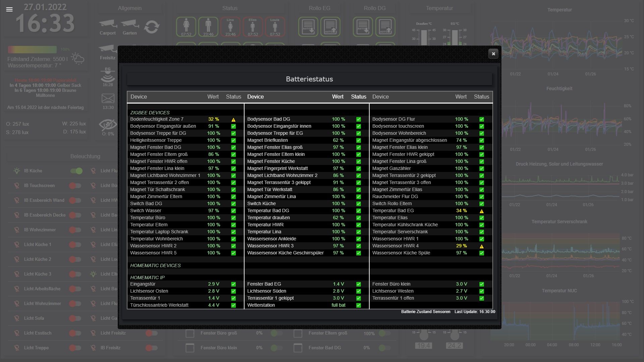Toggle the IB Essbereich Wand switch
The image size is (644, 362).
click(75, 200)
